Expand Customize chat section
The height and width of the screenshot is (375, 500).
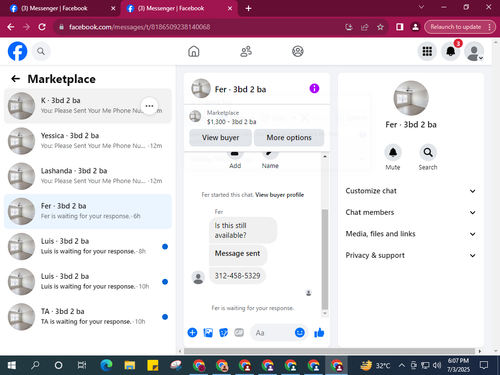(x=411, y=191)
